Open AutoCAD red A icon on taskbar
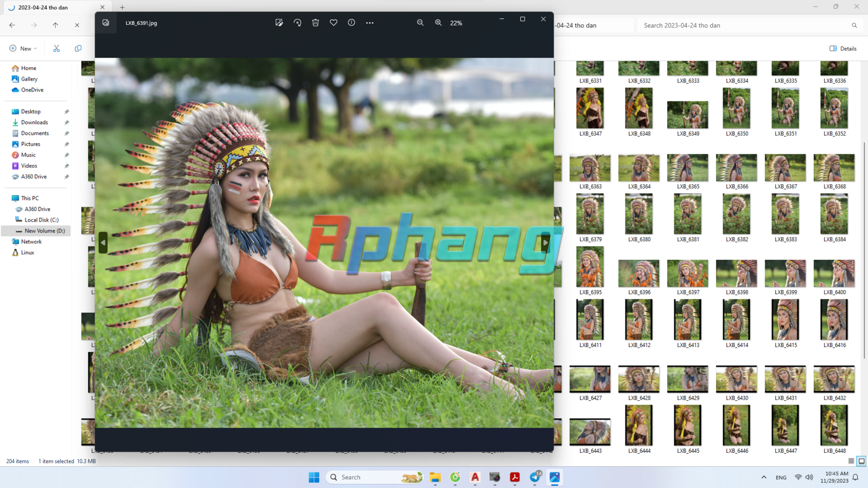 pyautogui.click(x=475, y=477)
